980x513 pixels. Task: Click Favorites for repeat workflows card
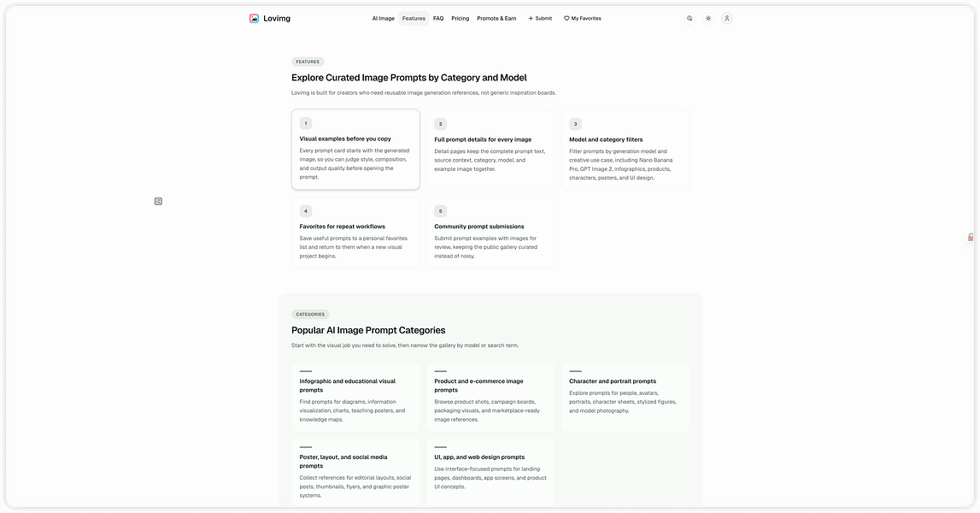pos(355,233)
